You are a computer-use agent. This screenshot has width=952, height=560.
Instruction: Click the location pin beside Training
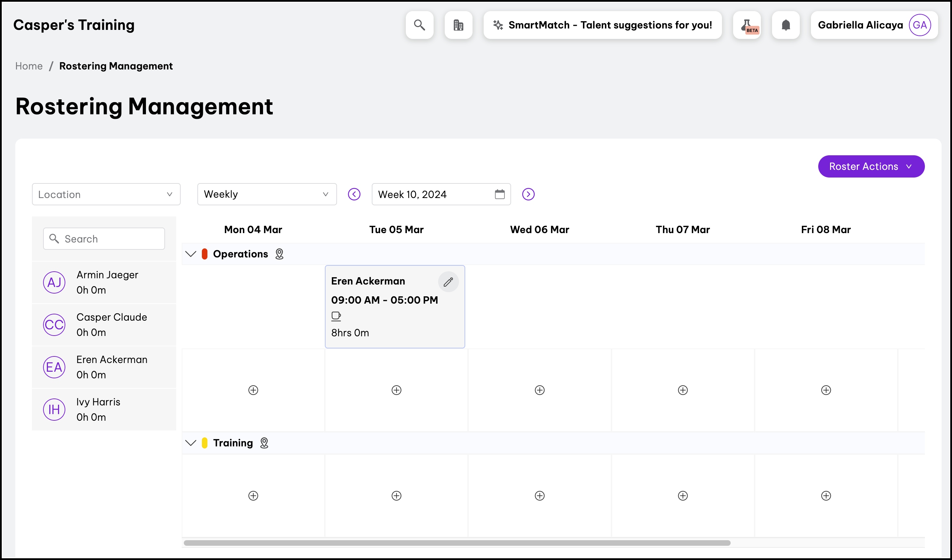click(x=264, y=443)
